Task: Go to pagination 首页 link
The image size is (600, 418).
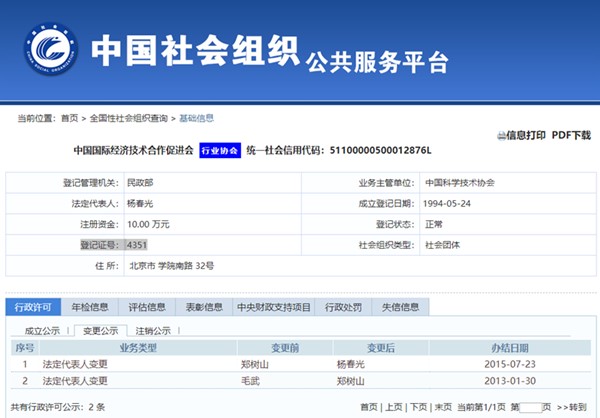Action: click(369, 407)
